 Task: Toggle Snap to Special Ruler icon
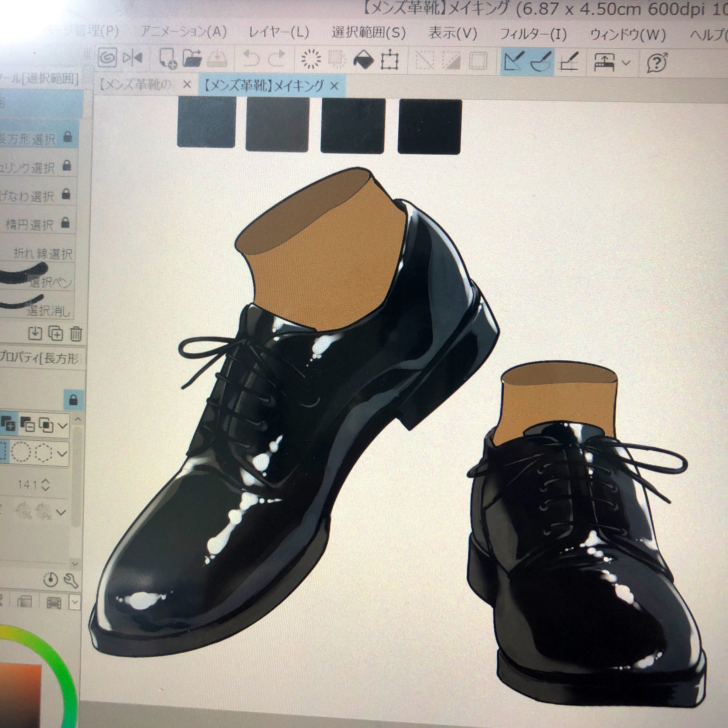[x=541, y=62]
